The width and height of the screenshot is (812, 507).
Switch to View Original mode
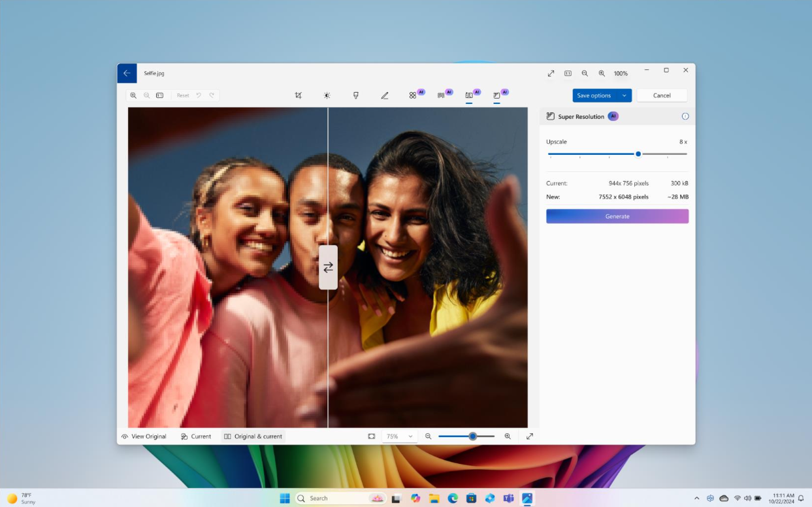point(144,436)
